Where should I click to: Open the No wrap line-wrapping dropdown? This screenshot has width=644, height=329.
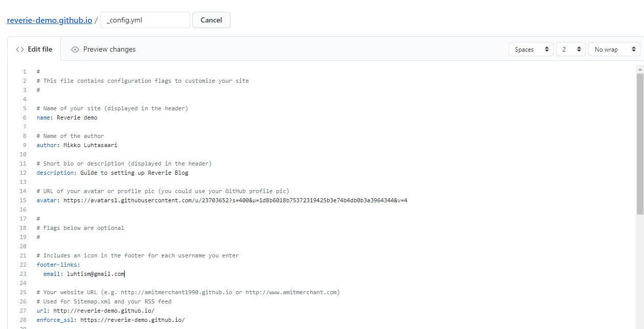click(x=614, y=49)
